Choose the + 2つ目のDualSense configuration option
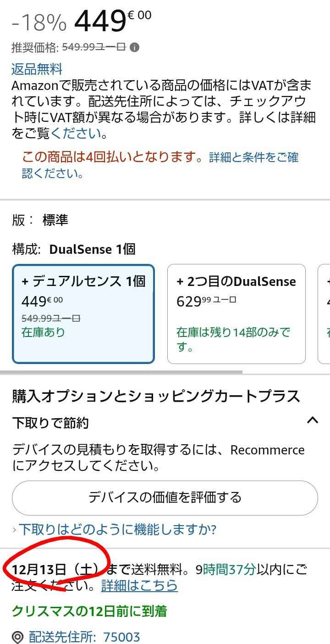This screenshot has height=644, width=330. pos(236,314)
